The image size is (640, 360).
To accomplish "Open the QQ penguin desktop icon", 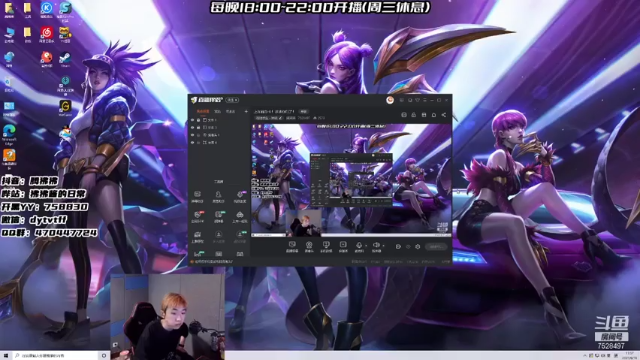I will [x=65, y=133].
